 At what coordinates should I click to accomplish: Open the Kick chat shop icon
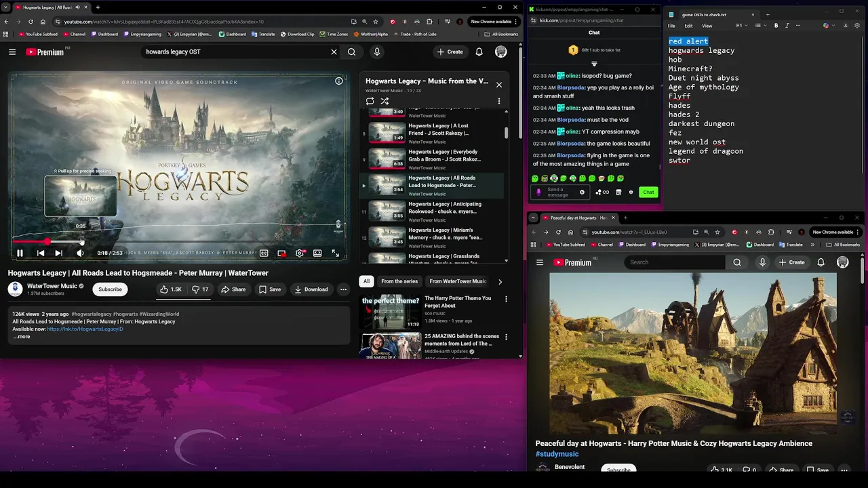[x=618, y=192]
